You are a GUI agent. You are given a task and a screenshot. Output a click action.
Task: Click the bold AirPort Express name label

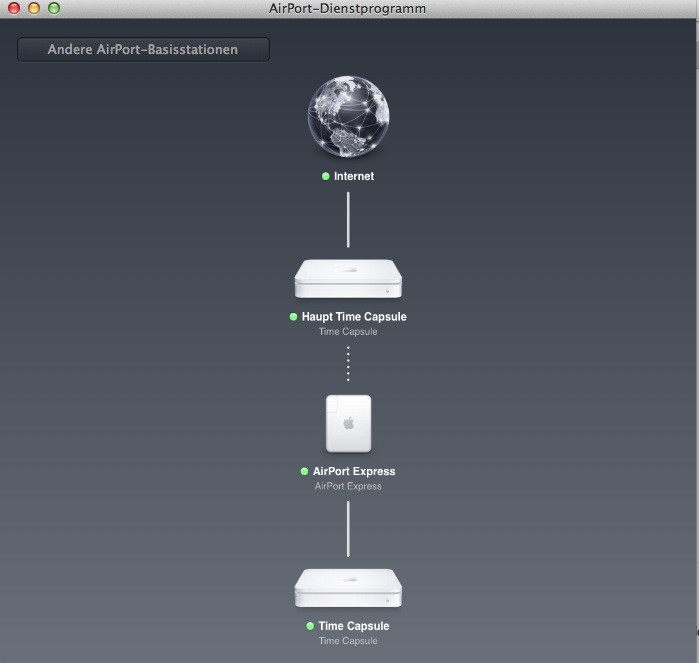[x=354, y=471]
